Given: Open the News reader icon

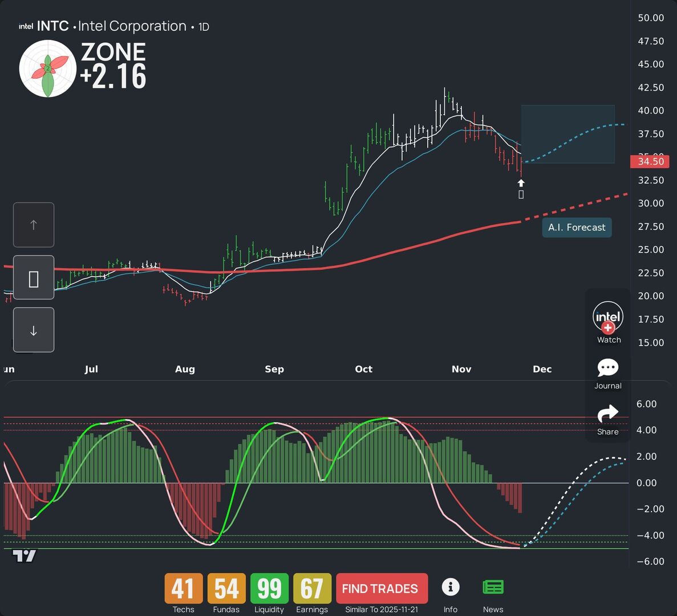Looking at the screenshot, I should pos(493,587).
